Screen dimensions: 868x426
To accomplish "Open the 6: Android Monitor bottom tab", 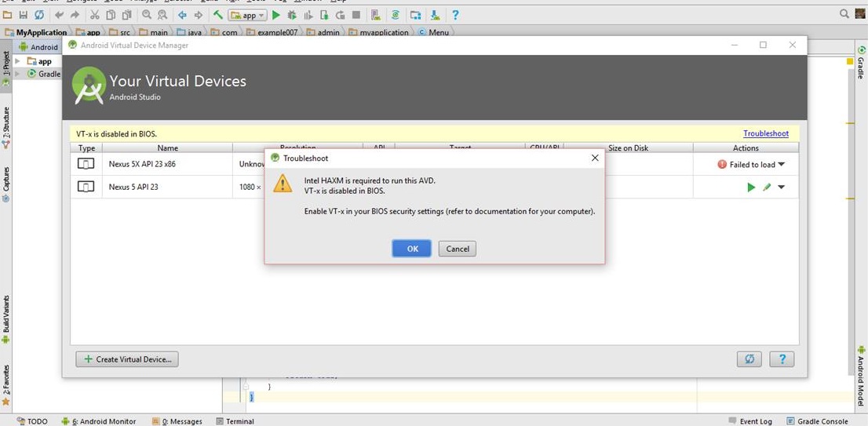I will (99, 421).
